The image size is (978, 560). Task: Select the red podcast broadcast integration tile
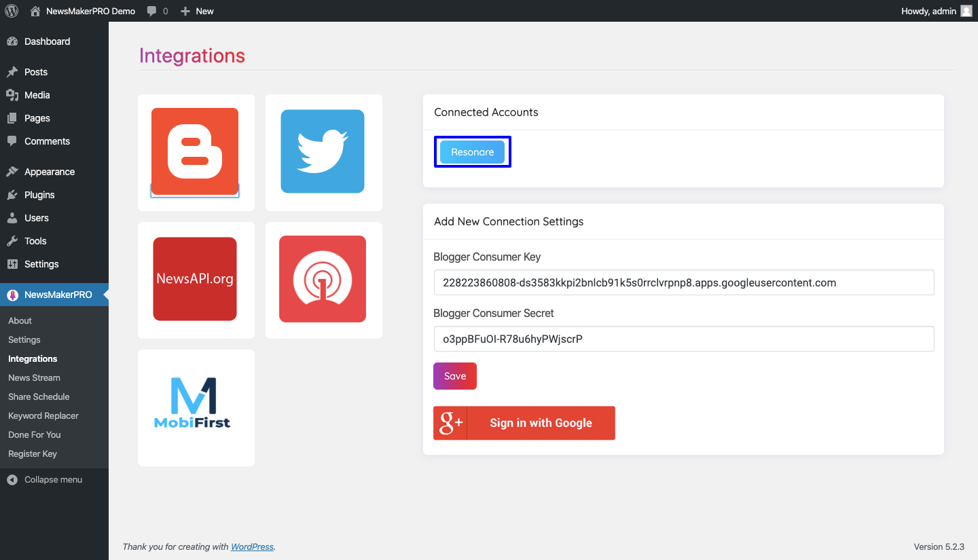tap(323, 279)
